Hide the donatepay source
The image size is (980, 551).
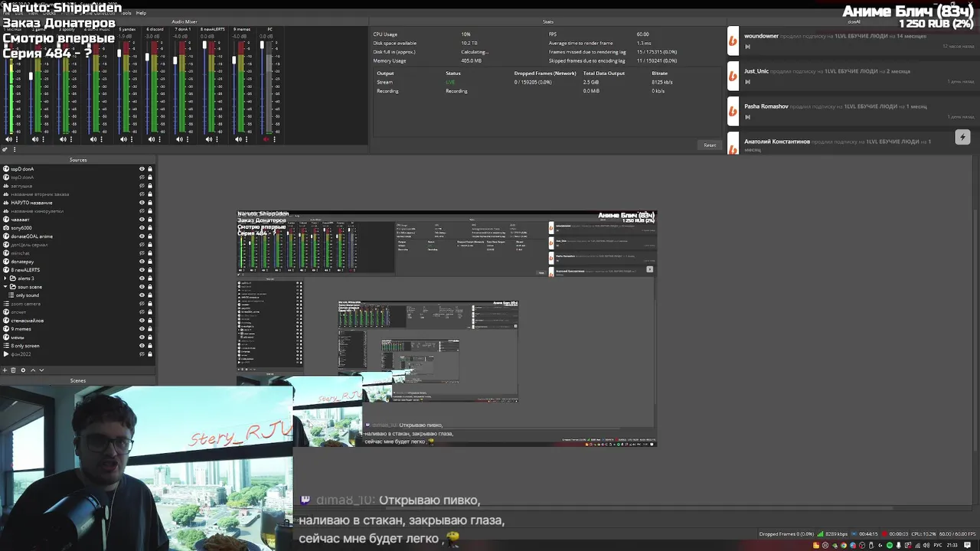point(142,262)
